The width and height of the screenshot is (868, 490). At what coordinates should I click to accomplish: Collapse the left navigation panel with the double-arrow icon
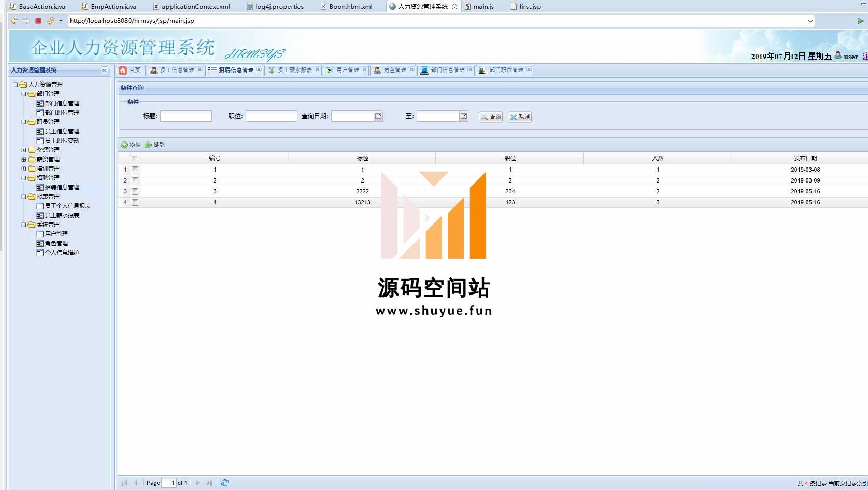pos(105,70)
